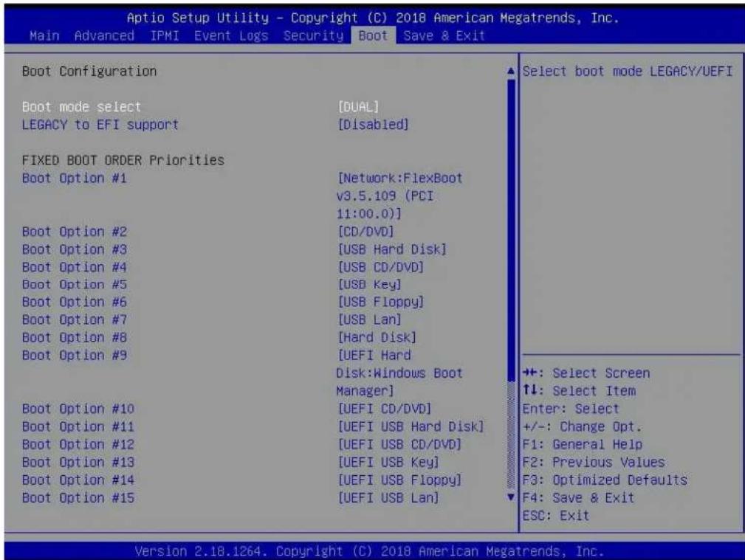The width and height of the screenshot is (745, 560).
Task: Select LEGACY to EFI support item
Action: (100, 125)
